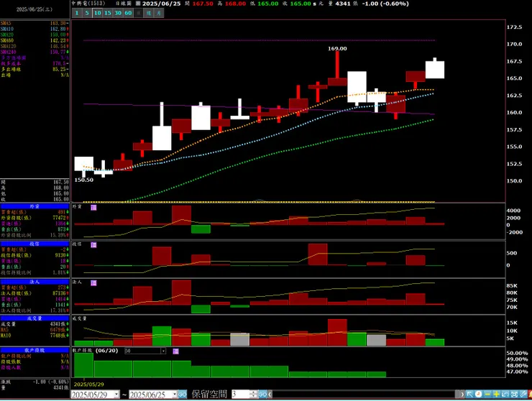
Task: Click the 保留空間 value input field
Action: [x=241, y=395]
